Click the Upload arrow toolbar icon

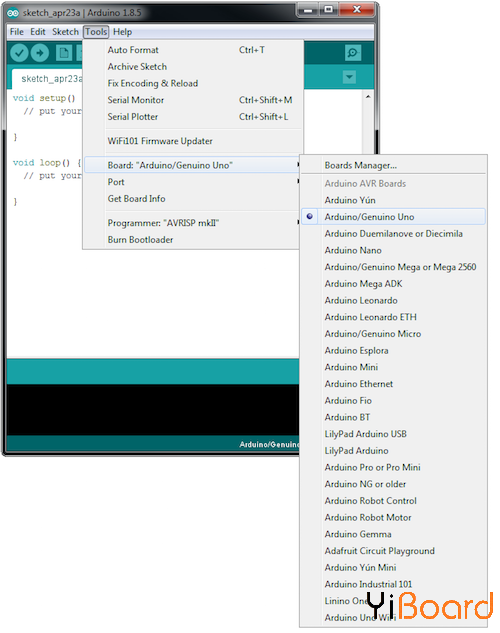40,53
